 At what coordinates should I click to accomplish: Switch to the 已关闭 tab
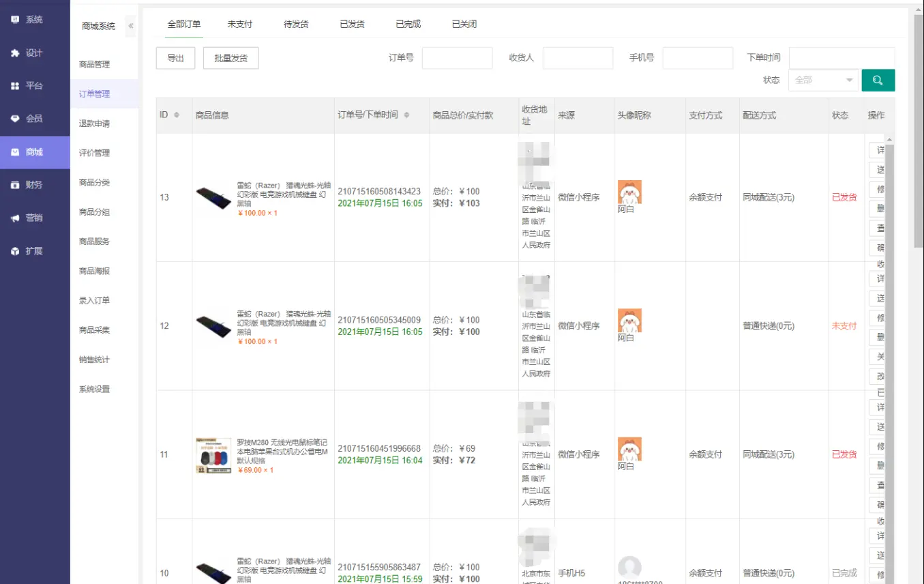464,24
